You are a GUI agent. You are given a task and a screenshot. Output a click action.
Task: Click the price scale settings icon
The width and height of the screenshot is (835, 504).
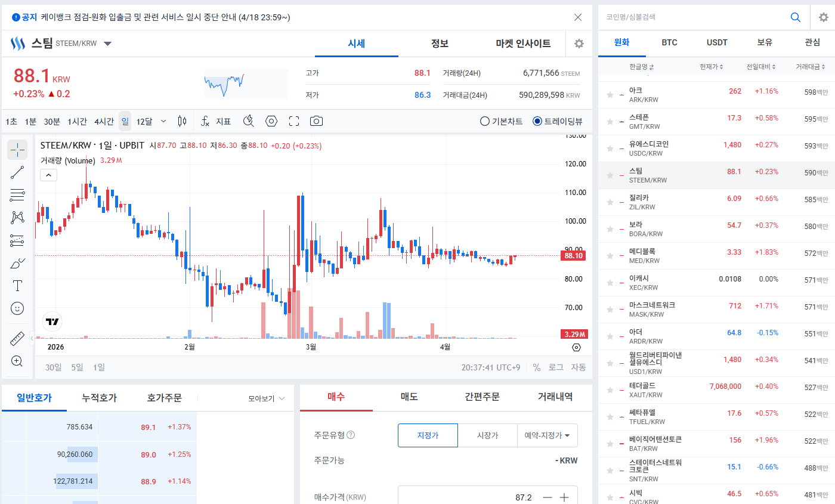coord(576,347)
